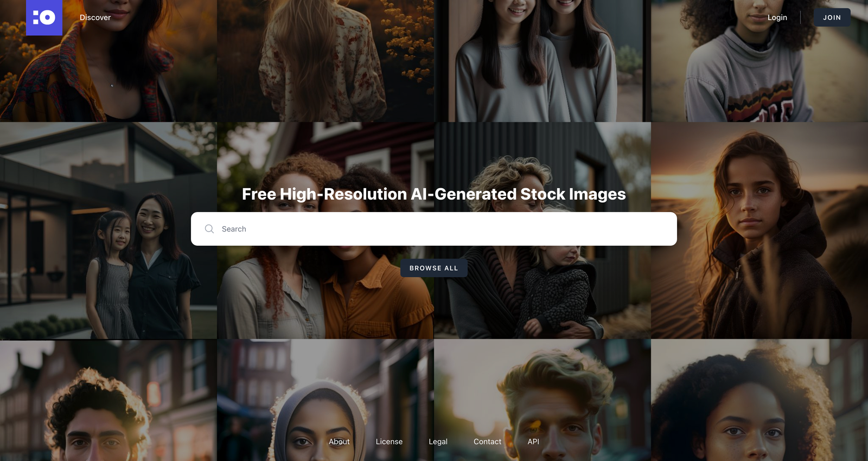Focus the Search input field
The image size is (868, 461).
(x=434, y=229)
